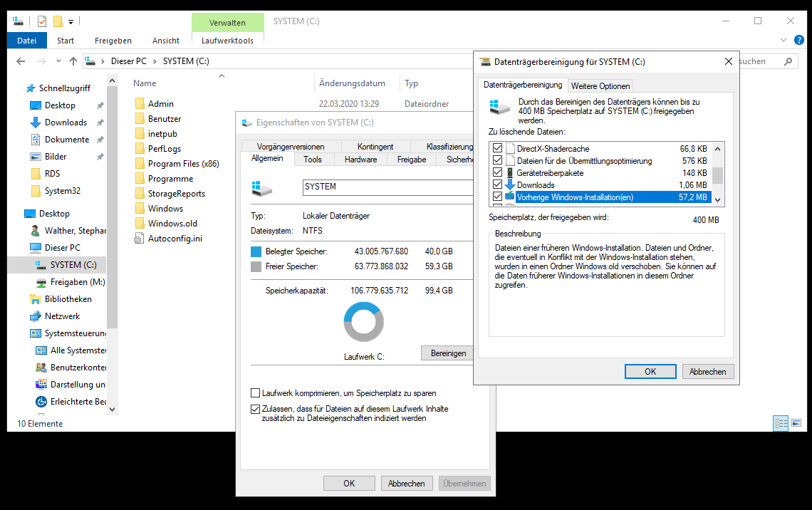The image size is (812, 510).
Task: Select the Program Files (x86) folder icon
Action: (x=140, y=164)
